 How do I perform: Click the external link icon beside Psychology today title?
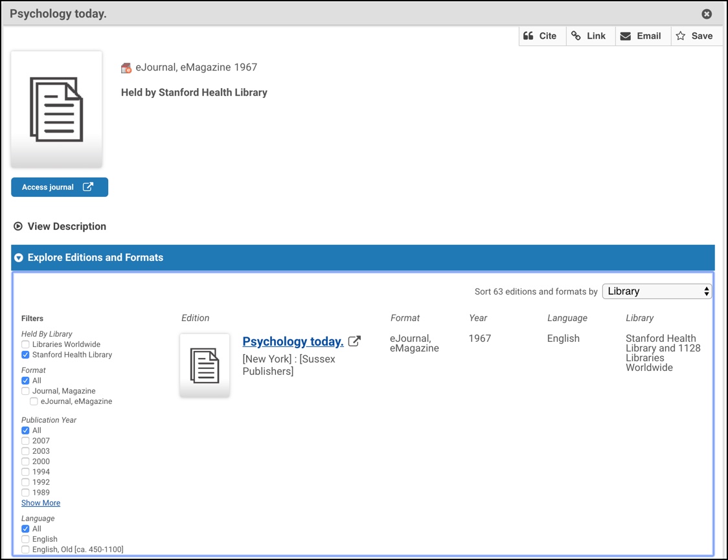[x=354, y=341]
